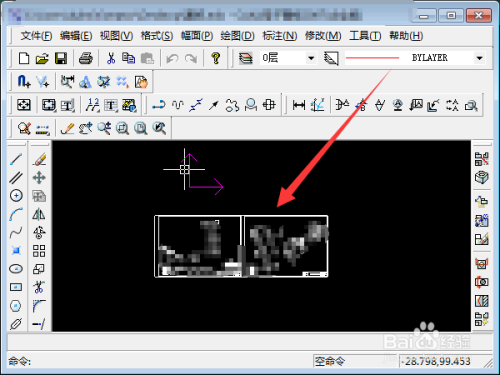Open the 绘图(D) menu
Screen dimensions: 500x375
click(237, 36)
